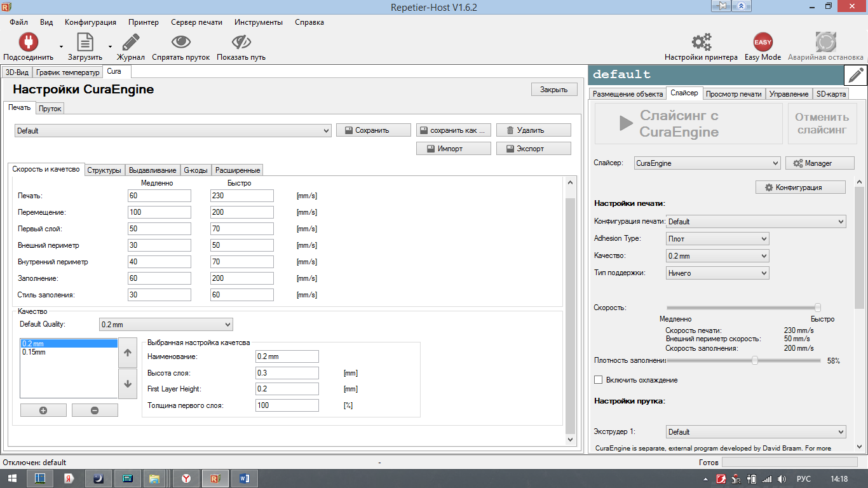
Task: Open Microsoft Word from the taskbar
Action: click(245, 478)
